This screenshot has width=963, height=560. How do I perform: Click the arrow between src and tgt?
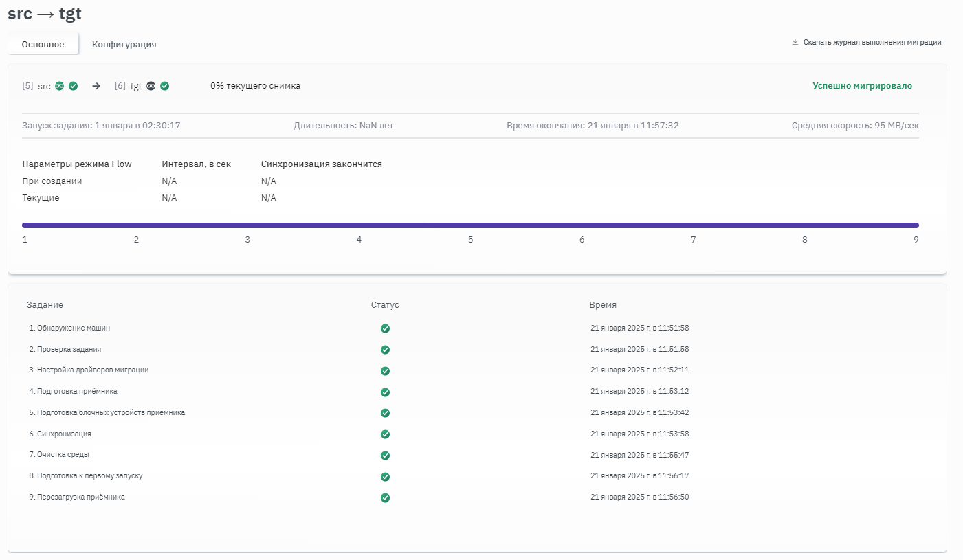pos(96,86)
